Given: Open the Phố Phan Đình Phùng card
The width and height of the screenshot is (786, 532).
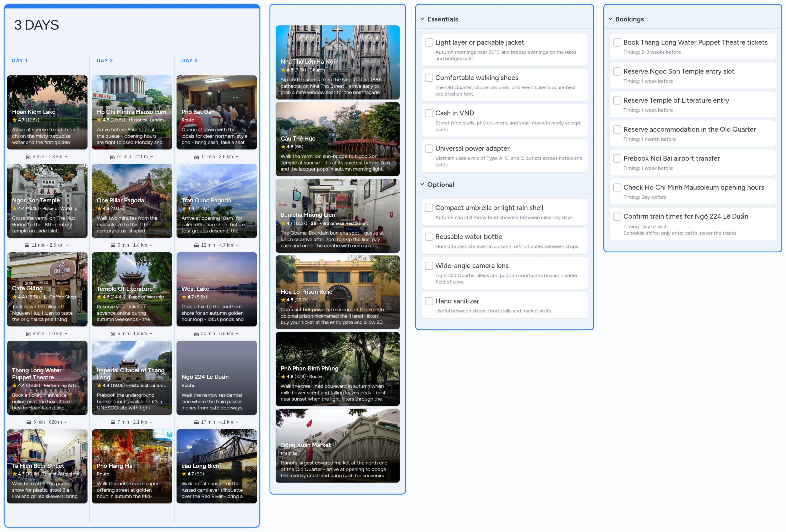Looking at the screenshot, I should [x=337, y=369].
